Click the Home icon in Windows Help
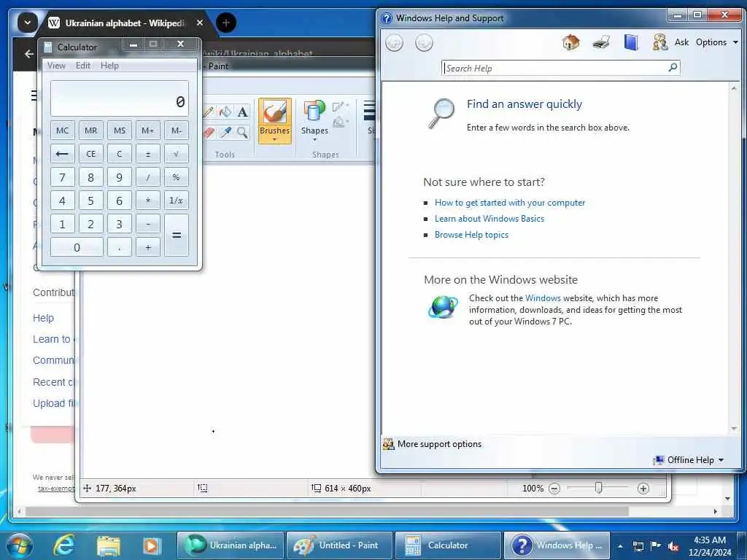747x560 pixels. point(570,42)
